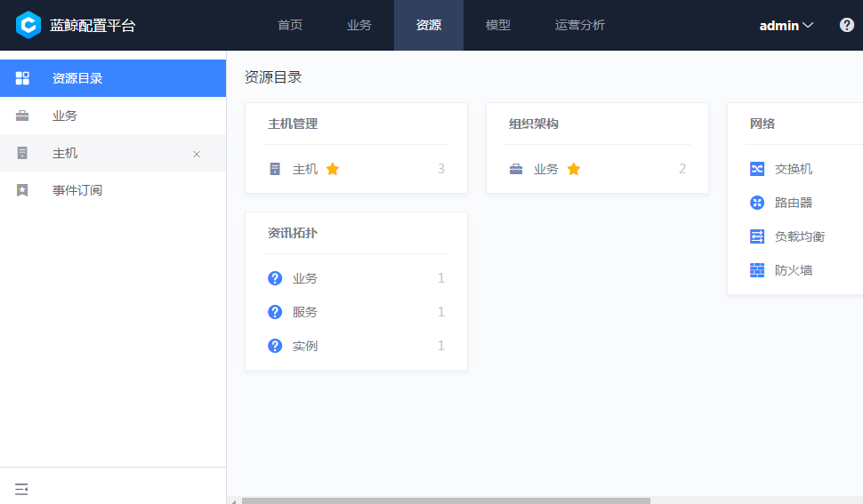Toggle the star next to 业务 in 组织架构
Image resolution: width=863 pixels, height=504 pixels.
click(x=574, y=169)
